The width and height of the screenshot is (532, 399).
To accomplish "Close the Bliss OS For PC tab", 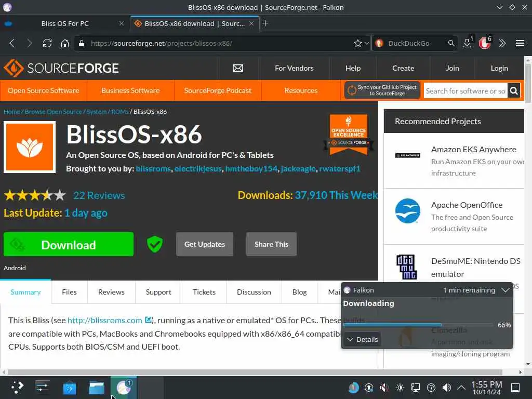I will coord(122,23).
